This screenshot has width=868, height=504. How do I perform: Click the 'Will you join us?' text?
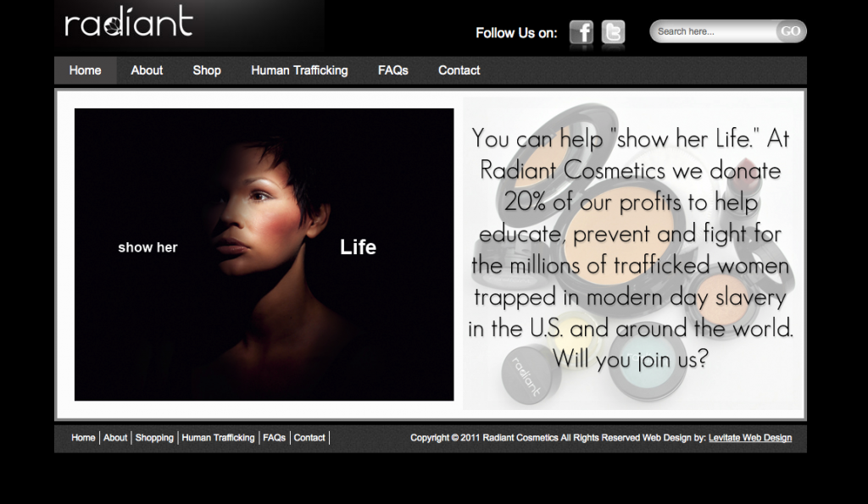(631, 358)
